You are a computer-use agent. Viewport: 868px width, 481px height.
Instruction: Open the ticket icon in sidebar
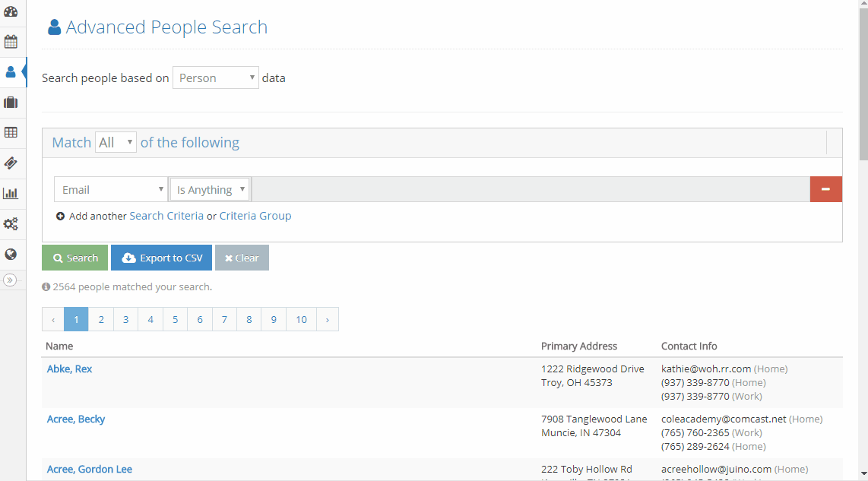pos(11,163)
